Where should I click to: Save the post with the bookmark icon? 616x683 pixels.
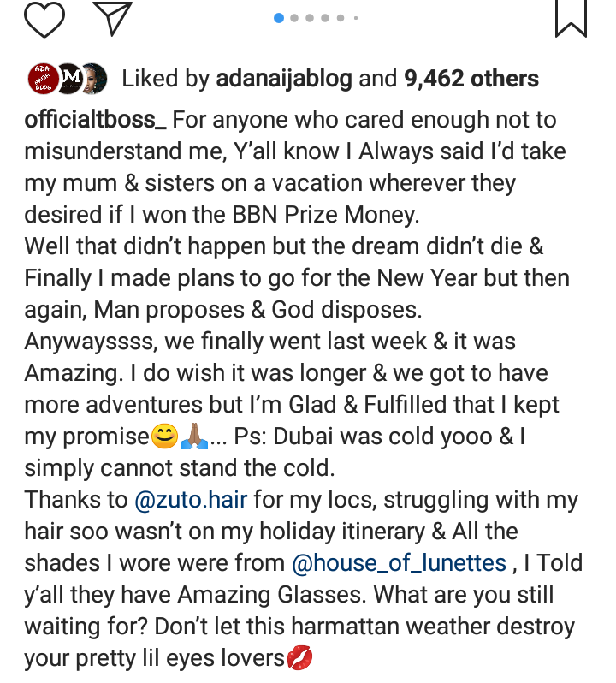(x=571, y=18)
